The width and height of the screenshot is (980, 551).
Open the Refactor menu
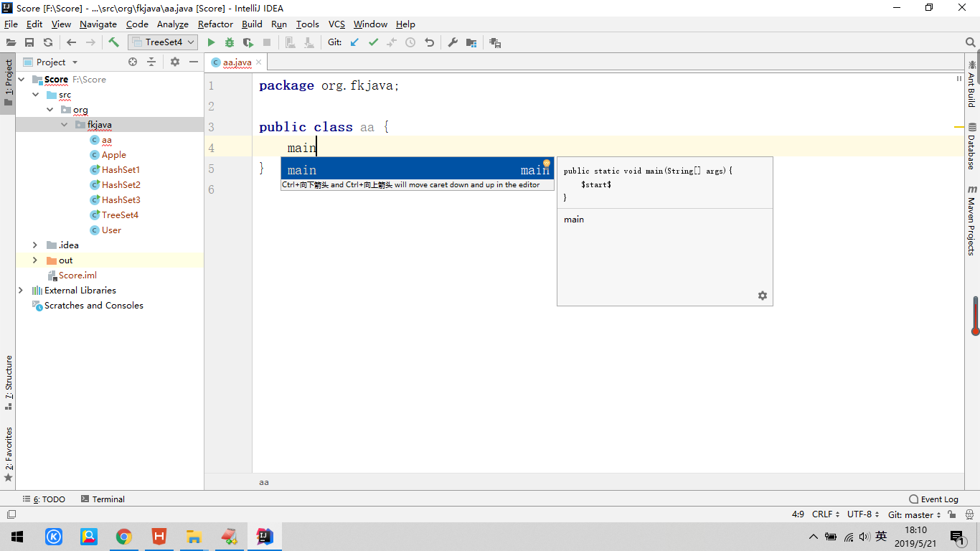pos(215,24)
